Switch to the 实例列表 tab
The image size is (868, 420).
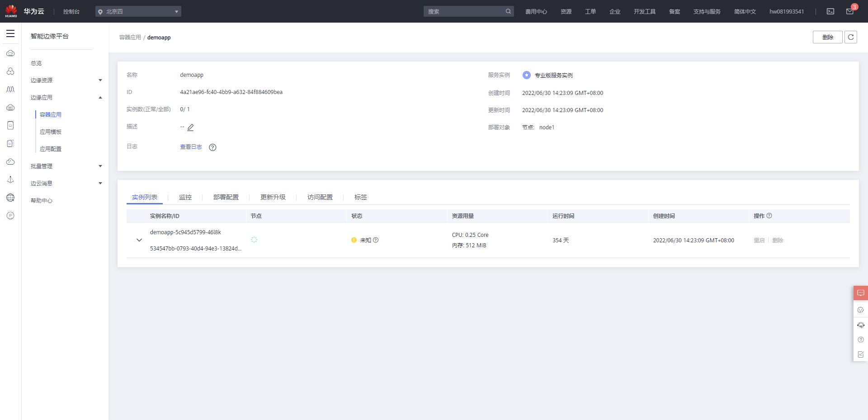tap(145, 197)
